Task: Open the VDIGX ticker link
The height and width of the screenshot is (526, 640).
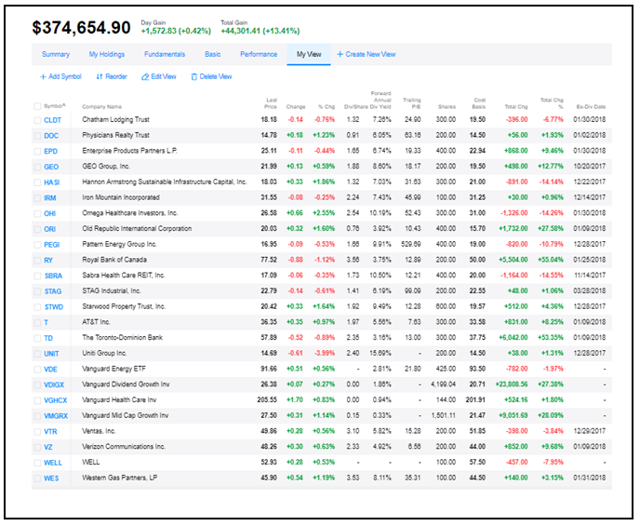Action: click(54, 385)
